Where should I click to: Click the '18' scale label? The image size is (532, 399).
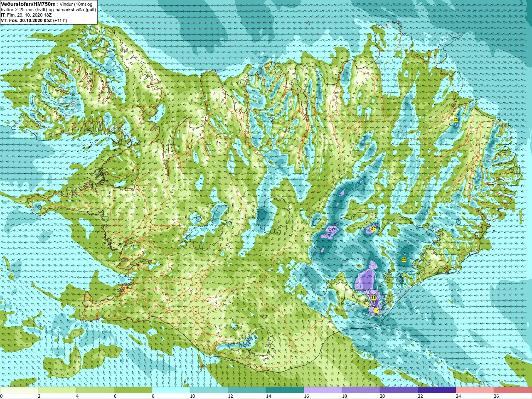[x=344, y=396]
